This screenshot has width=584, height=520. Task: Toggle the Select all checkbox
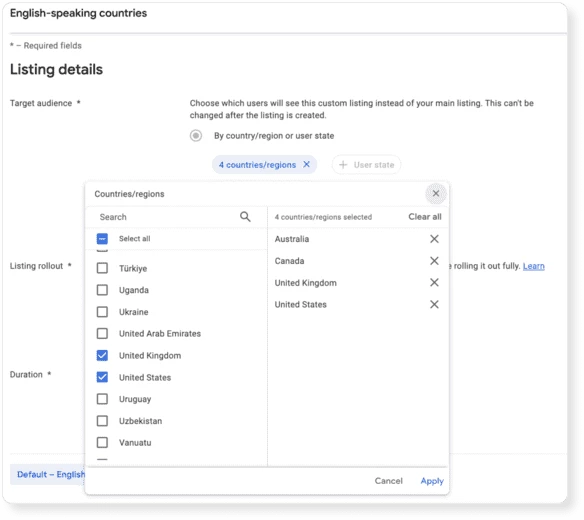102,239
